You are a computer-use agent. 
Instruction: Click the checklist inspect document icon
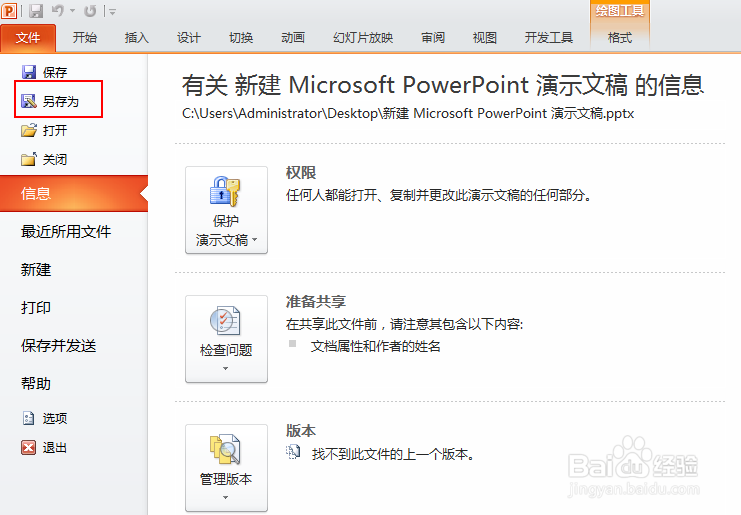pyautogui.click(x=225, y=320)
